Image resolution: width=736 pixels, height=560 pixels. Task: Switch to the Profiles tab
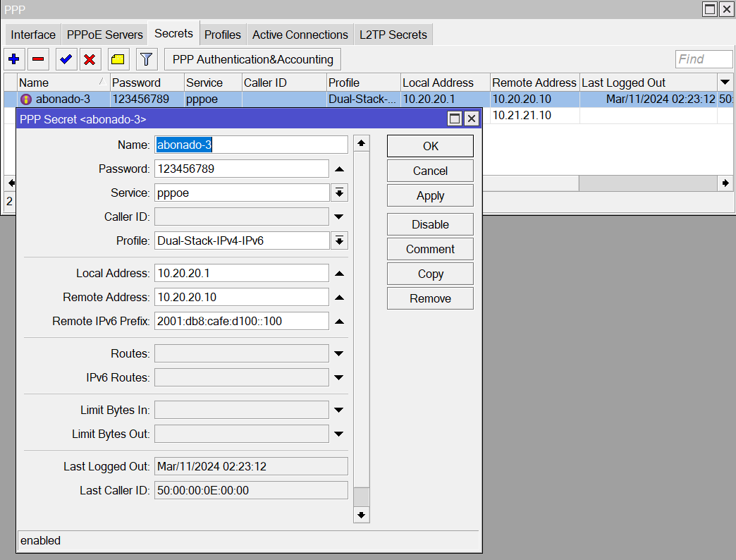click(x=223, y=33)
